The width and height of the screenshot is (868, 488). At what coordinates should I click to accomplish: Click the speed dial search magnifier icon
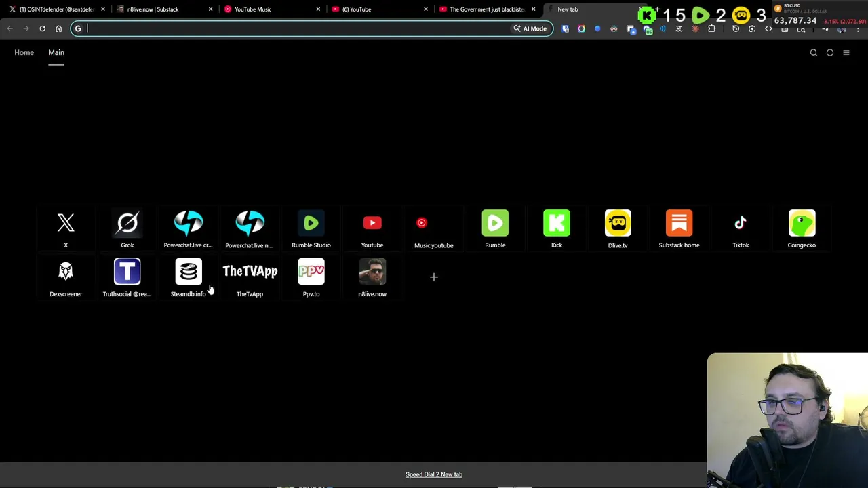[x=814, y=52]
